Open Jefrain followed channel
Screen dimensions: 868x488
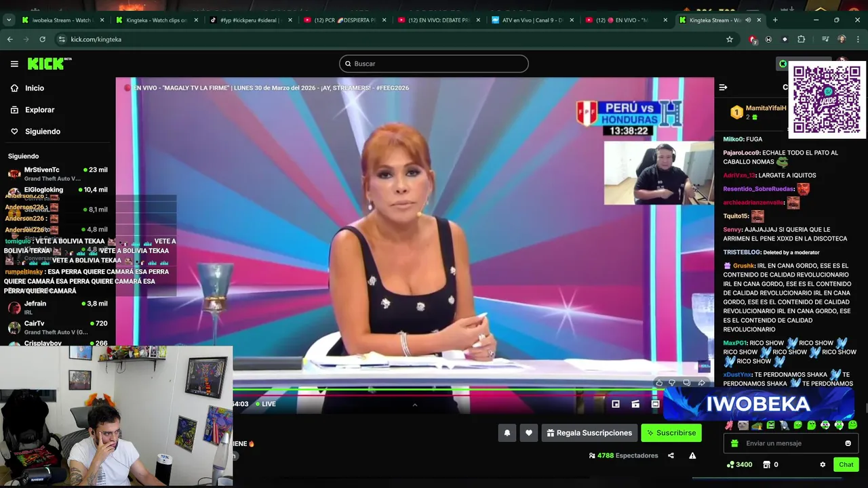pyautogui.click(x=58, y=307)
